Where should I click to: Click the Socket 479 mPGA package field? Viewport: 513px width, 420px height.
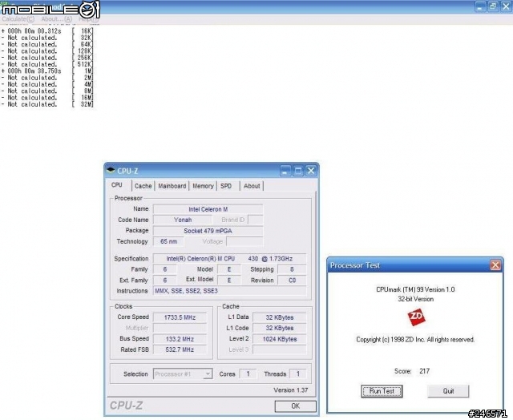pos(208,231)
